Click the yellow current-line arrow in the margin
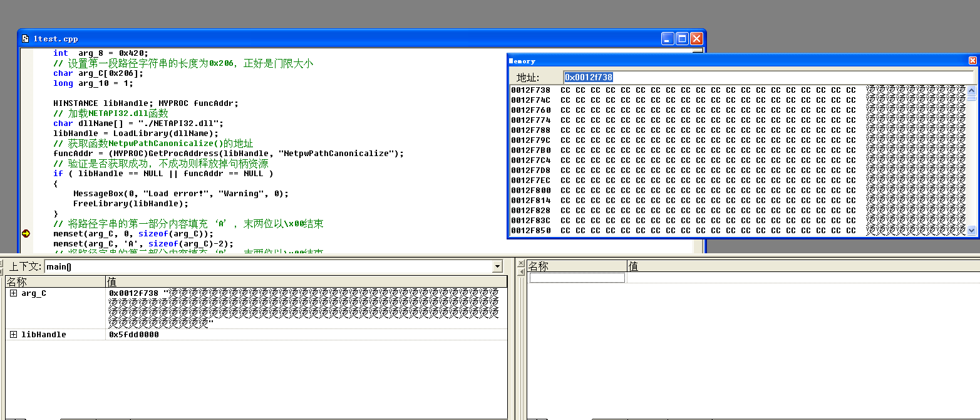Image resolution: width=980 pixels, height=420 pixels. point(26,234)
